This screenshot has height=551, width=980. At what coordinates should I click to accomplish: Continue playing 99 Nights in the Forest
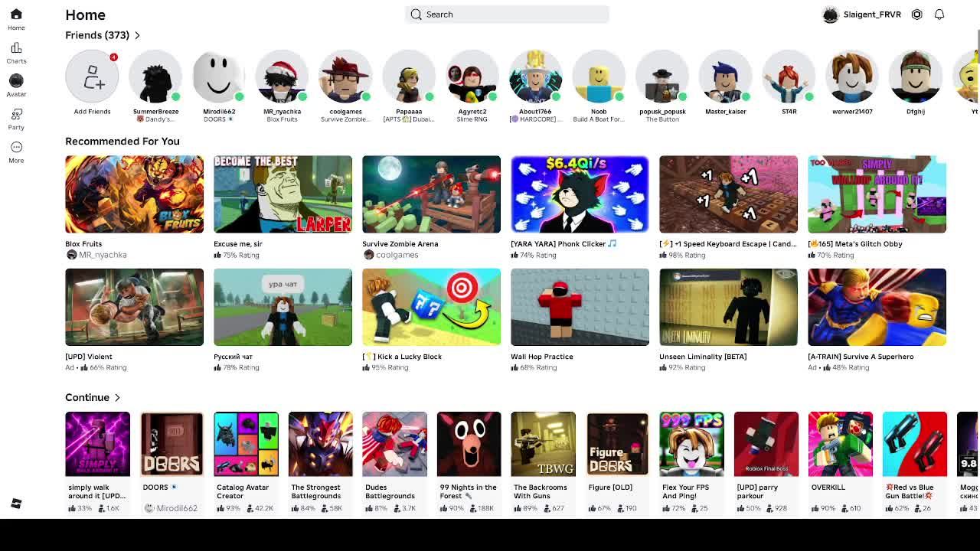pos(469,444)
